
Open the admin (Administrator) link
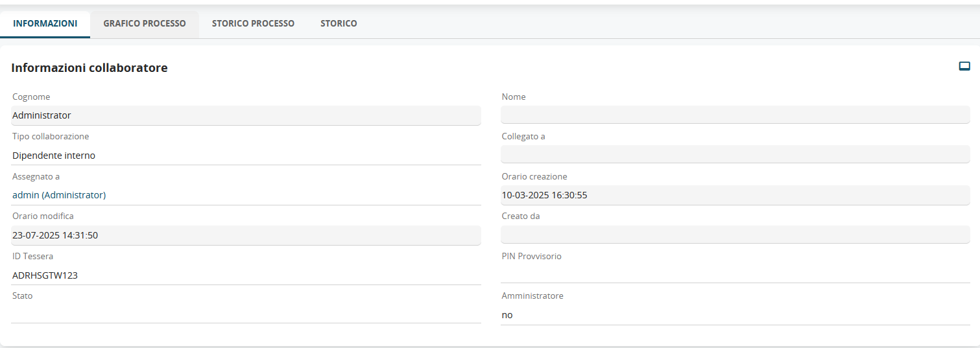pyautogui.click(x=59, y=194)
